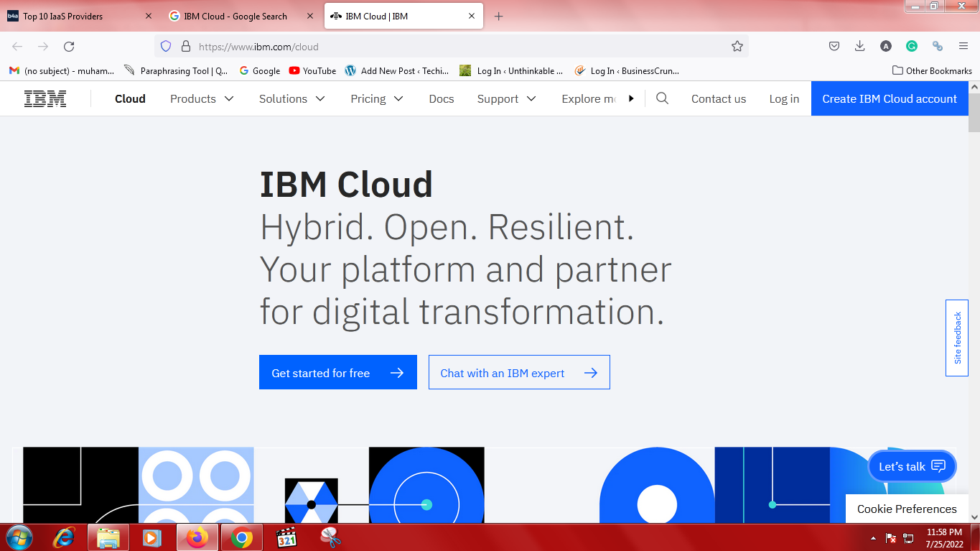Click the scrollbar down arrow
Screen dimensions: 980x551
point(974,517)
